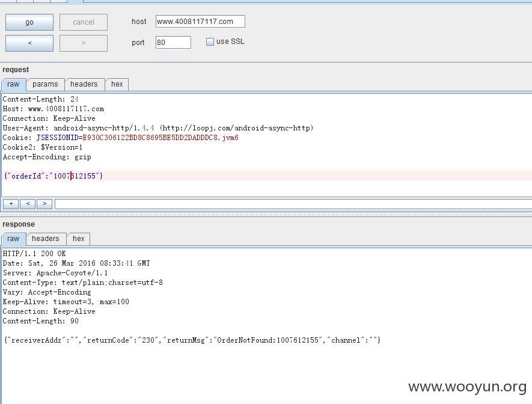Viewport: 532px width, 404px height.
Task: Edit the host field www.4008117117.com
Action: coord(200,22)
